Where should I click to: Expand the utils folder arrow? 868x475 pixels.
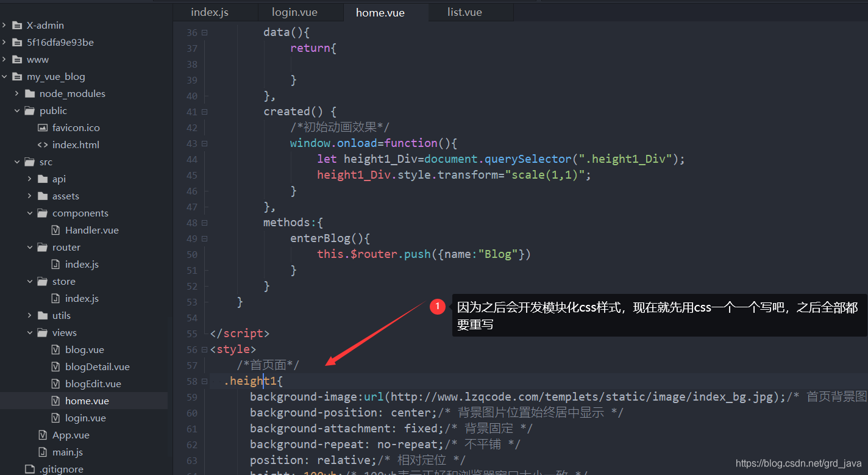tap(30, 316)
